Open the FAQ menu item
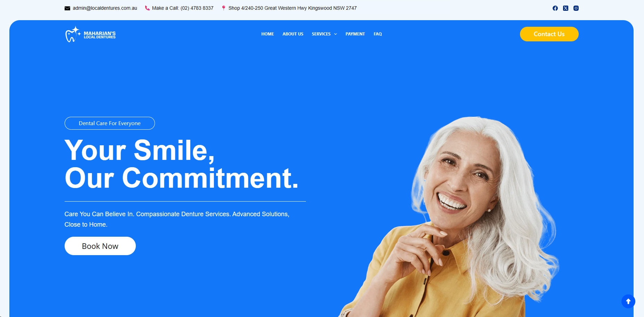This screenshot has width=644, height=317. click(378, 34)
